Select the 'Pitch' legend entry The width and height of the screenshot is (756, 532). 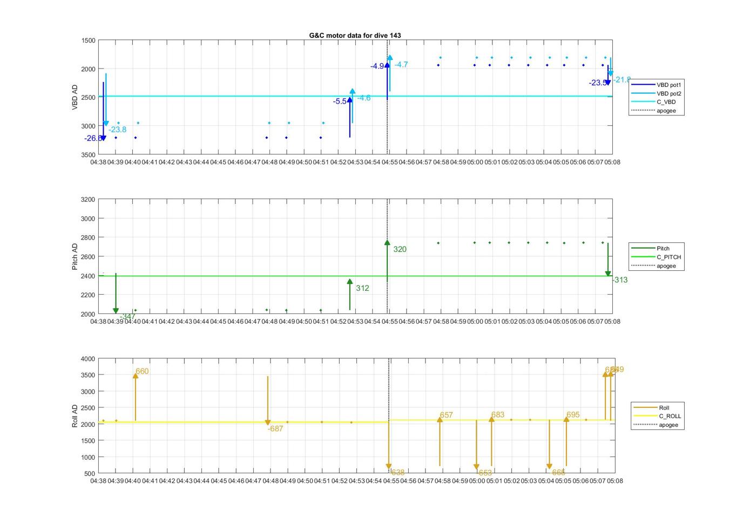pos(651,248)
